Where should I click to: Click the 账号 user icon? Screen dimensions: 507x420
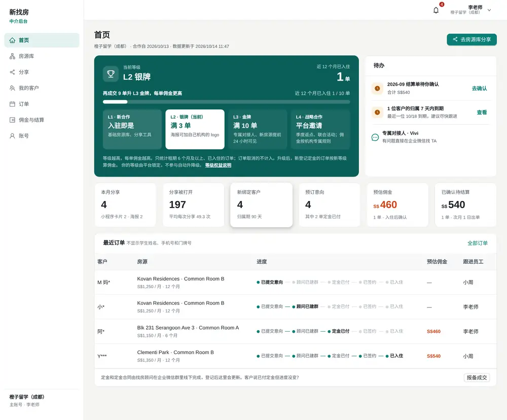(x=12, y=136)
